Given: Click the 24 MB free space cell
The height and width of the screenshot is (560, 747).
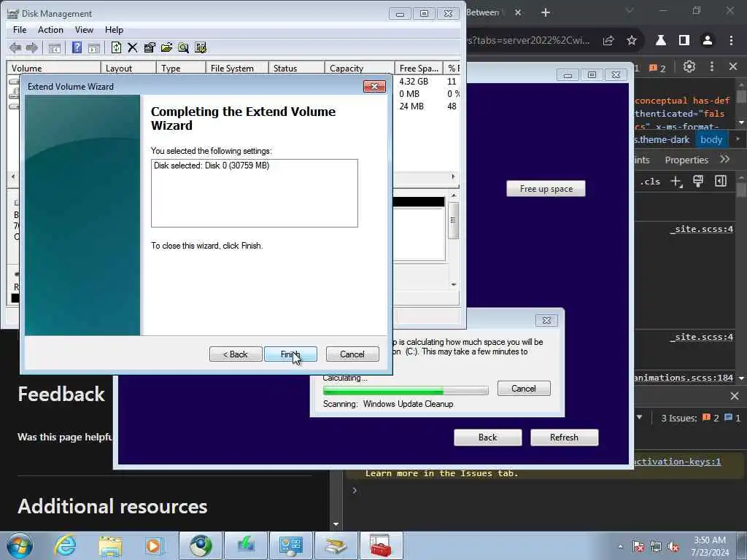Looking at the screenshot, I should [x=411, y=106].
